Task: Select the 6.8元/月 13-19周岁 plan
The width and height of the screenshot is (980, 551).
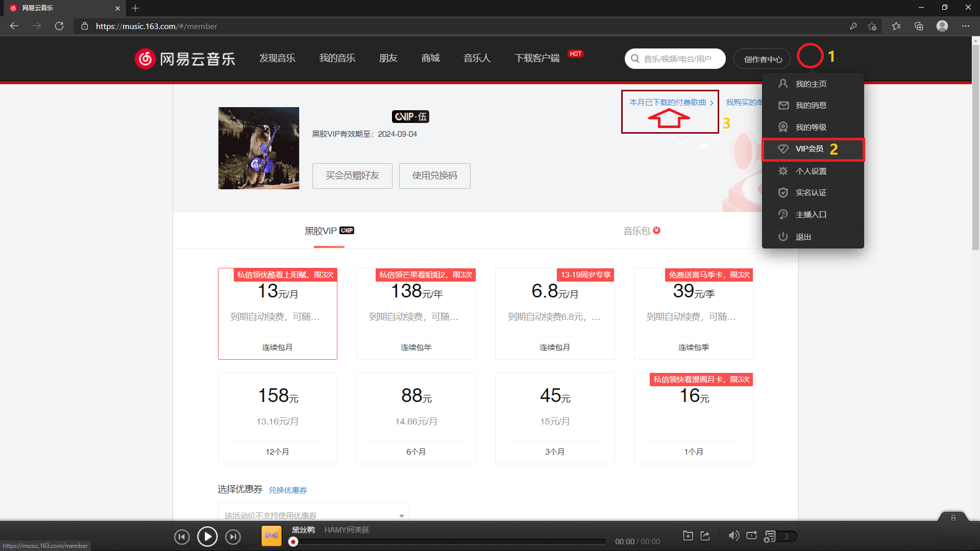Action: 555,314
